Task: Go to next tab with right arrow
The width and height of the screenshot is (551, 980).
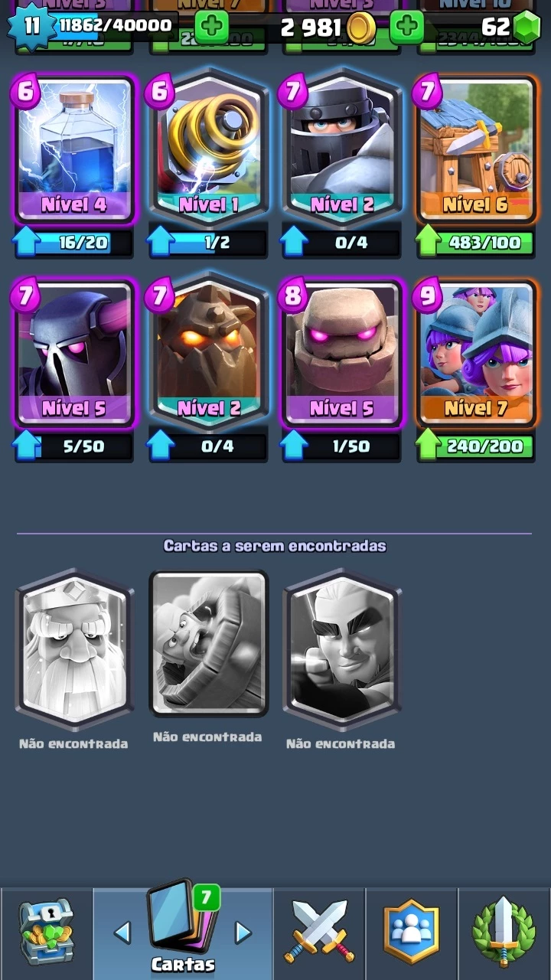Action: 243,932
